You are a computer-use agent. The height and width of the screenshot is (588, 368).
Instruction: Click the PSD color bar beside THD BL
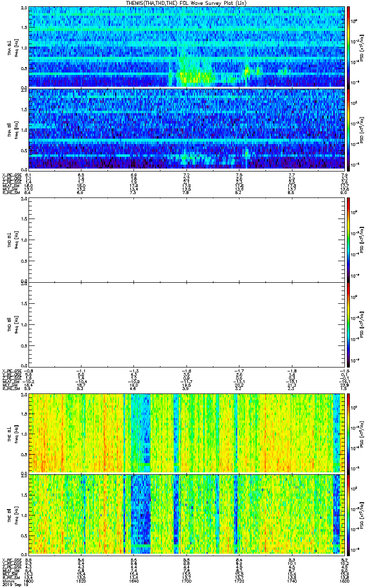point(348,241)
